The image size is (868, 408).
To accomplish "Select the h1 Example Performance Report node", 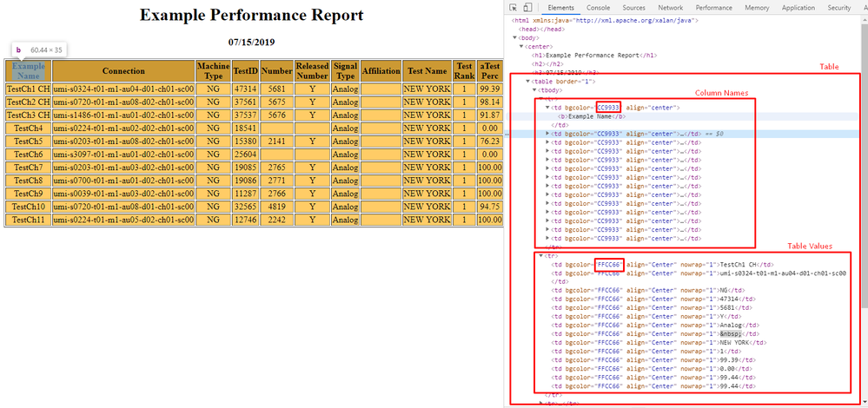I will [x=595, y=56].
